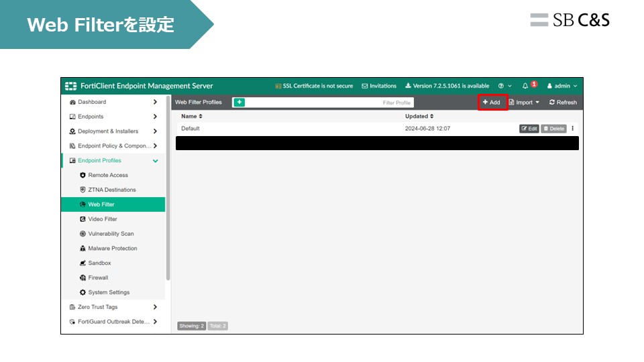The width and height of the screenshot is (644, 362).
Task: Click the Malware Protection bug icon
Action: point(83,248)
